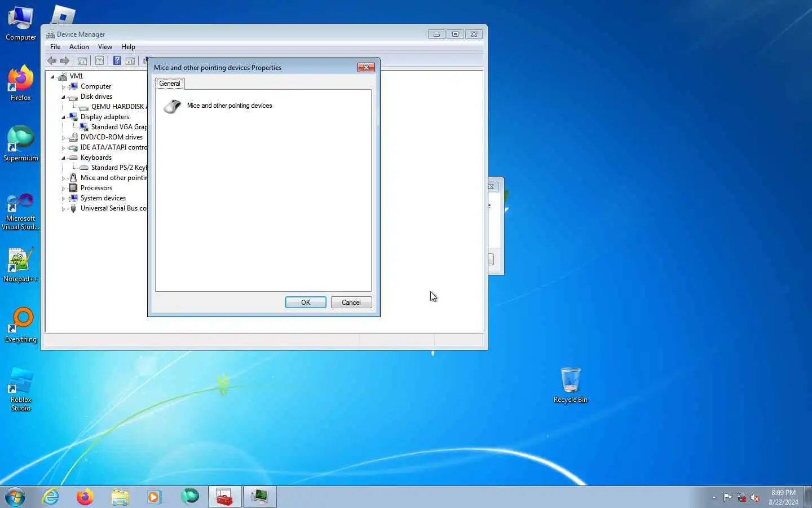Viewport: 812px width, 508px height.
Task: Expand the DVD/CD-ROM drives node
Action: point(63,138)
